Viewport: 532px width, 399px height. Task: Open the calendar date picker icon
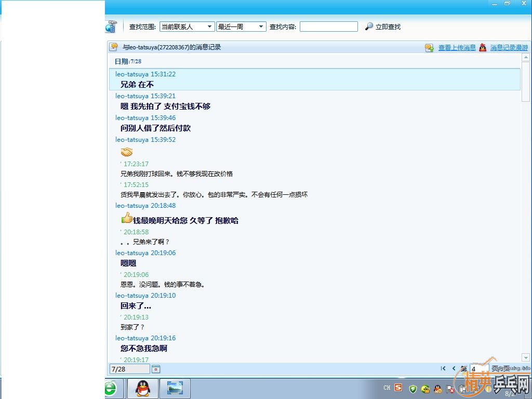(156, 369)
